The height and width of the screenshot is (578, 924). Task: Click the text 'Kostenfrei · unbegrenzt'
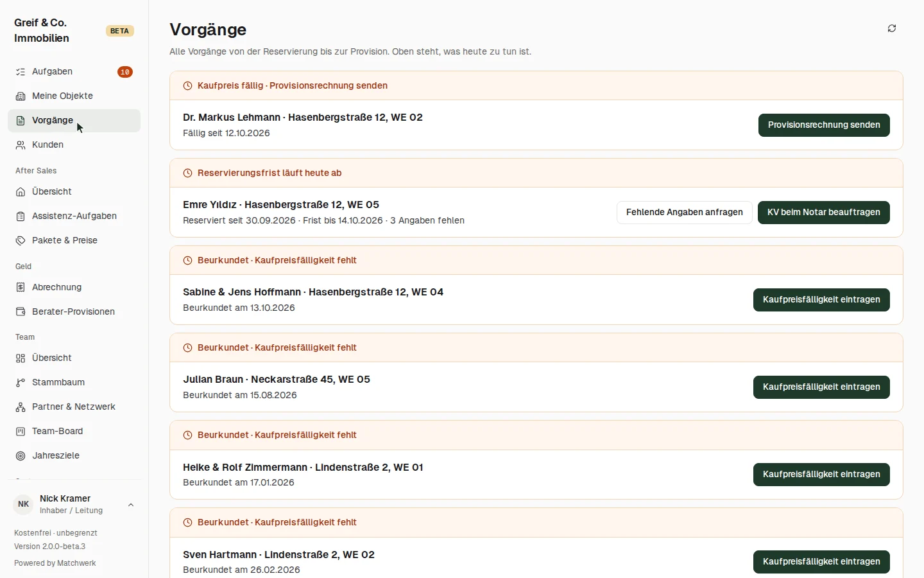pos(56,533)
